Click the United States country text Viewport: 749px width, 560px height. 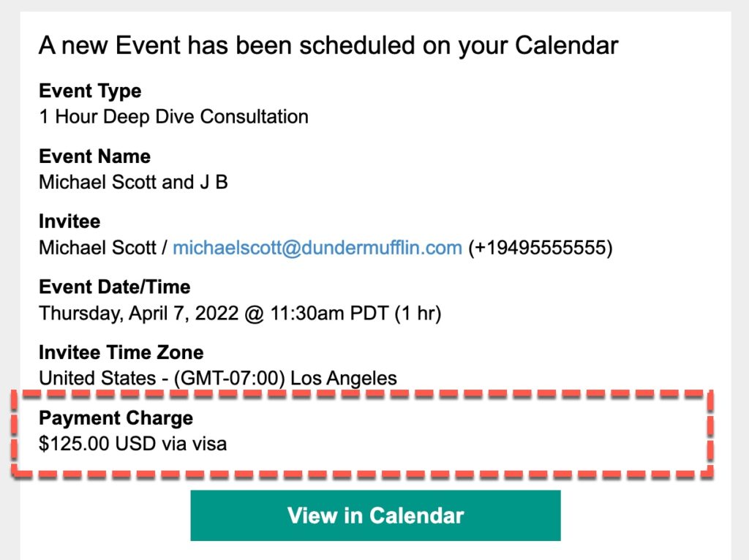coord(97,379)
